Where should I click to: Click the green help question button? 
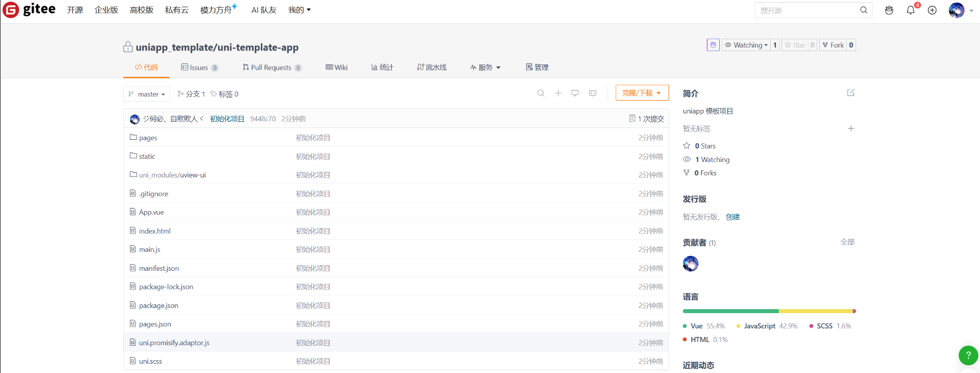click(x=968, y=355)
